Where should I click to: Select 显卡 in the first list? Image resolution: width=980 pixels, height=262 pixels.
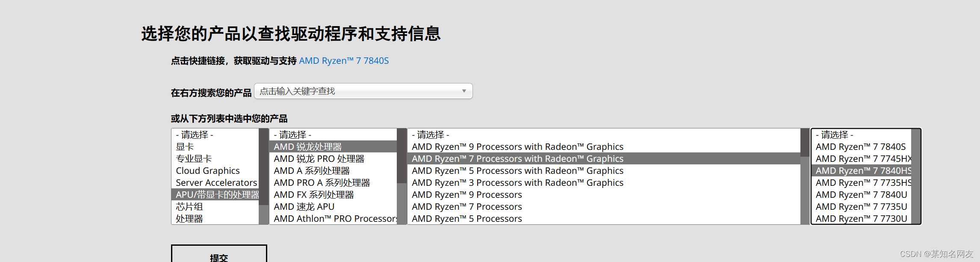pyautogui.click(x=215, y=147)
